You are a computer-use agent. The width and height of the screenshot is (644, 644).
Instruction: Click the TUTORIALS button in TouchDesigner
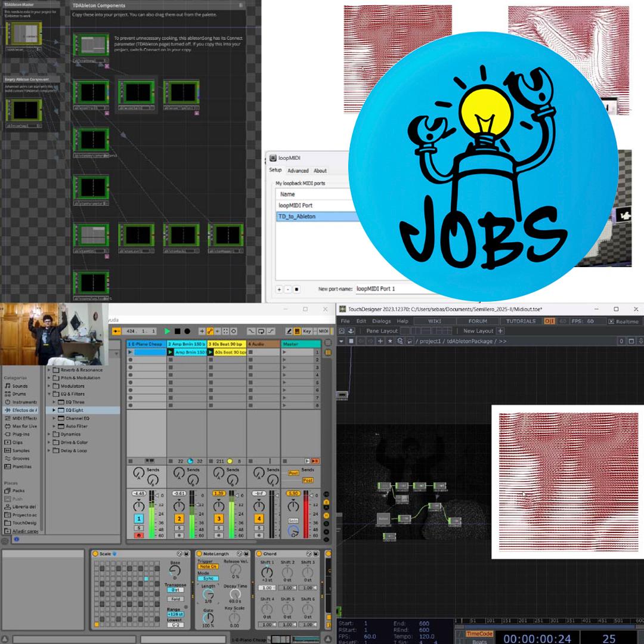click(x=521, y=321)
